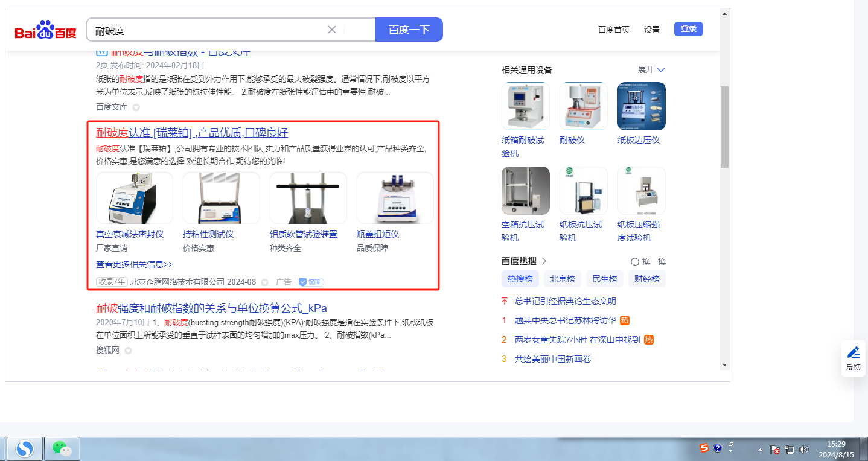Click 查看更多相关信息>> link
The image size is (868, 461).
135,264
